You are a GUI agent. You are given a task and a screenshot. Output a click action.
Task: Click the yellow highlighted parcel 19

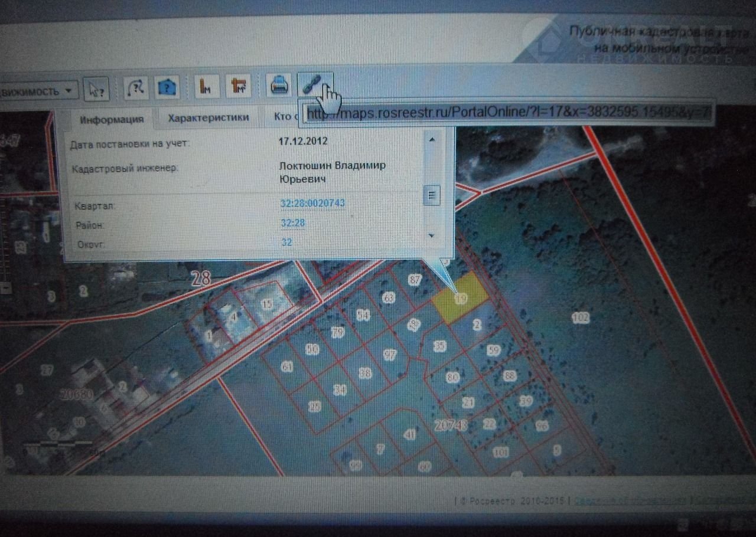tap(461, 299)
